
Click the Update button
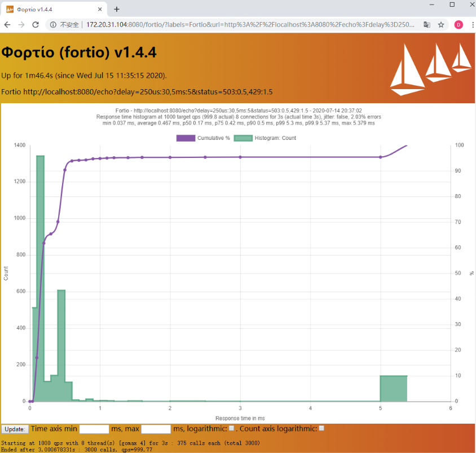click(x=15, y=429)
